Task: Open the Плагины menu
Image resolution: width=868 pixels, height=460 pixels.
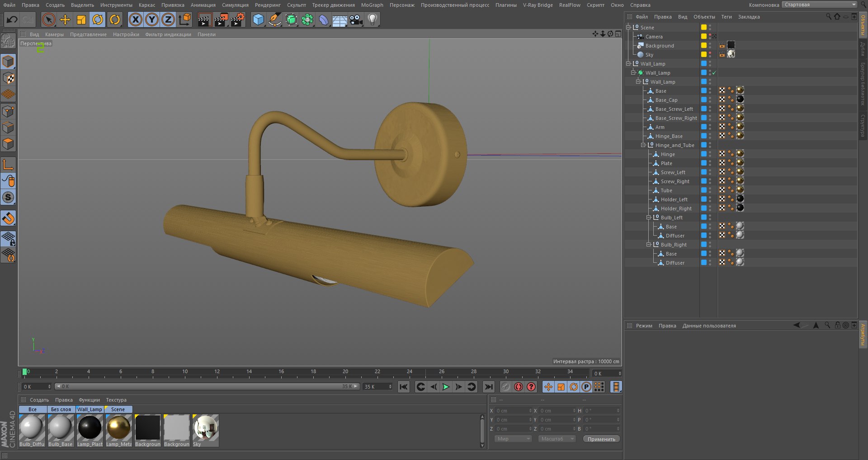Action: [x=506, y=5]
